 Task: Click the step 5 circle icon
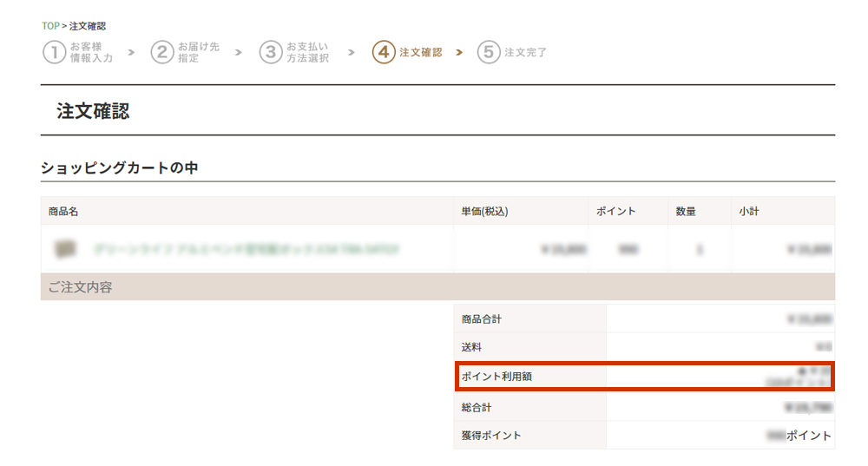(x=489, y=52)
